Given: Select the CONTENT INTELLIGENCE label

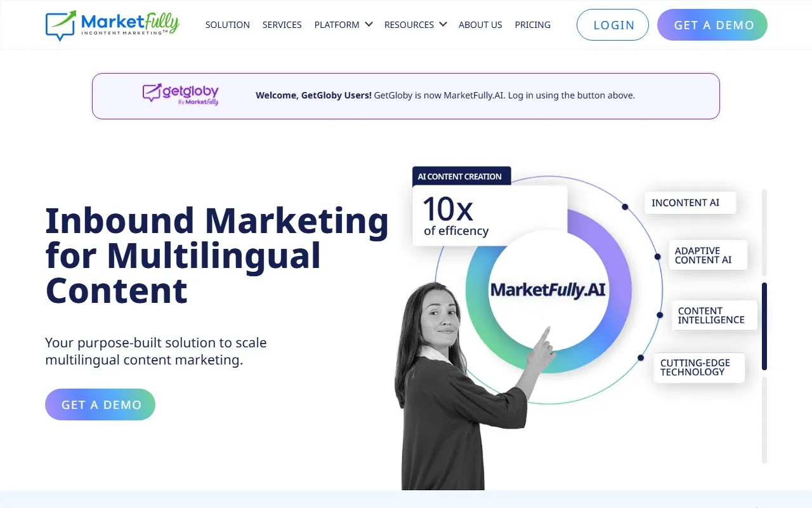Looking at the screenshot, I should click(x=714, y=315).
